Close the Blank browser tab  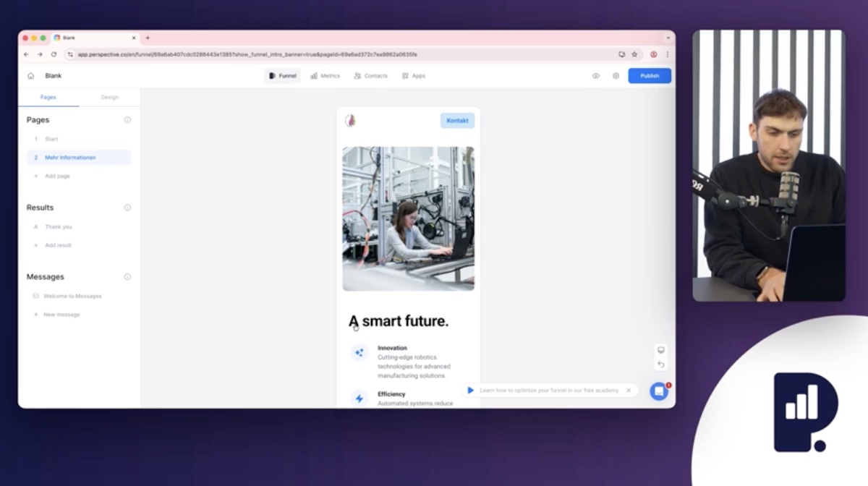pyautogui.click(x=134, y=38)
